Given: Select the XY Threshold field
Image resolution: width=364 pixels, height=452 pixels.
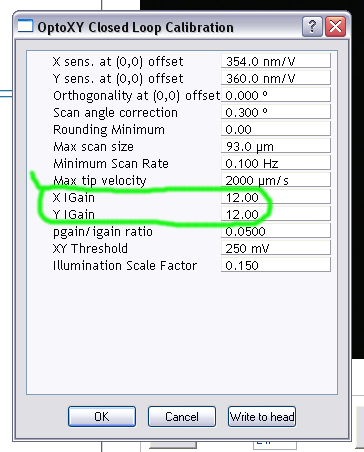Looking at the screenshot, I should click(276, 248).
